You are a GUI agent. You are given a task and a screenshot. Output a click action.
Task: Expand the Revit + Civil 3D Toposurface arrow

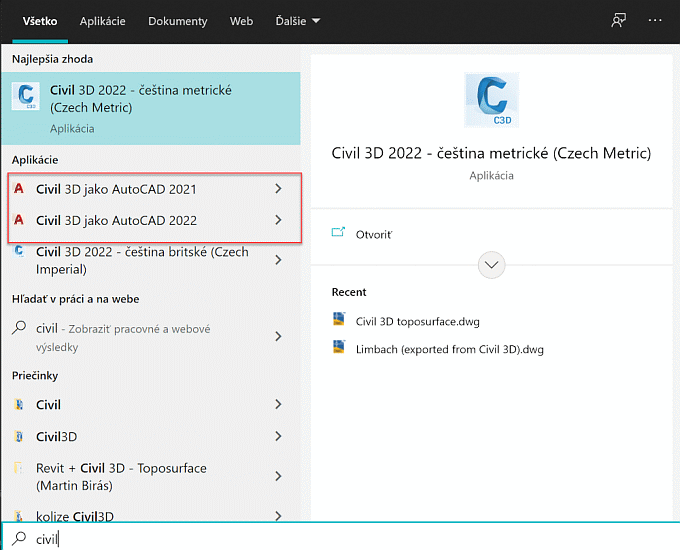click(x=278, y=476)
